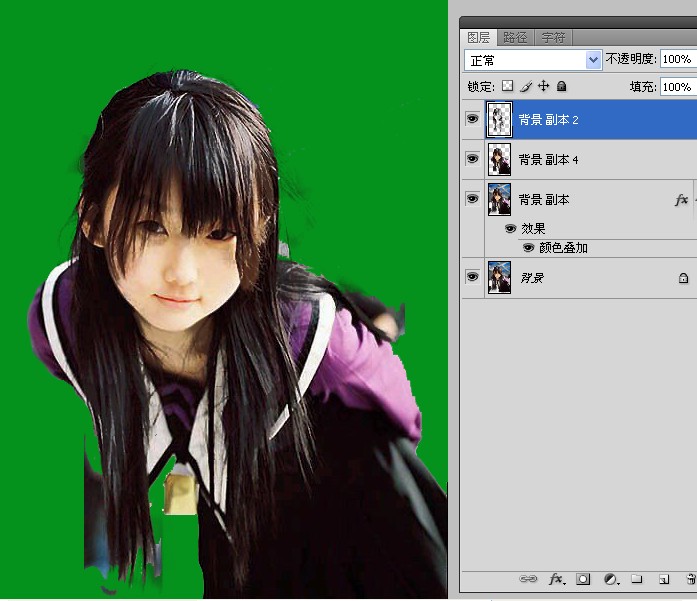697x601 pixels.
Task: Select the 背景 副本 2 layer name
Action: coord(549,120)
